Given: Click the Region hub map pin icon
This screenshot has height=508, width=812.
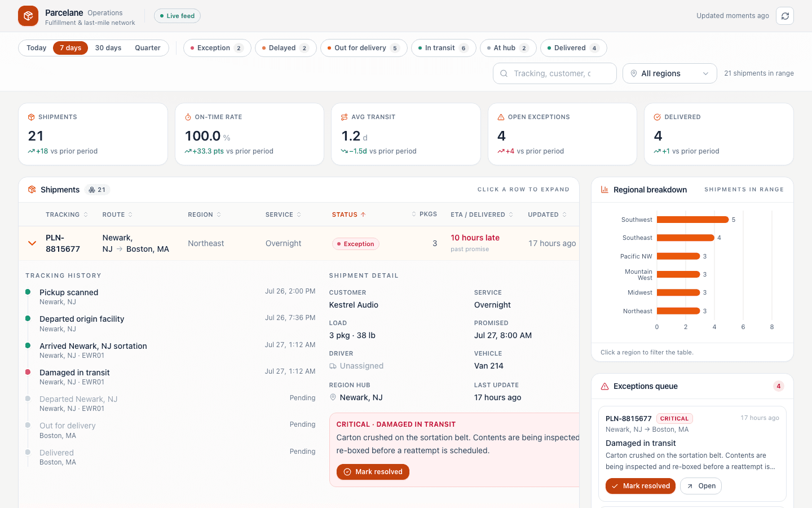Looking at the screenshot, I should click(x=333, y=397).
